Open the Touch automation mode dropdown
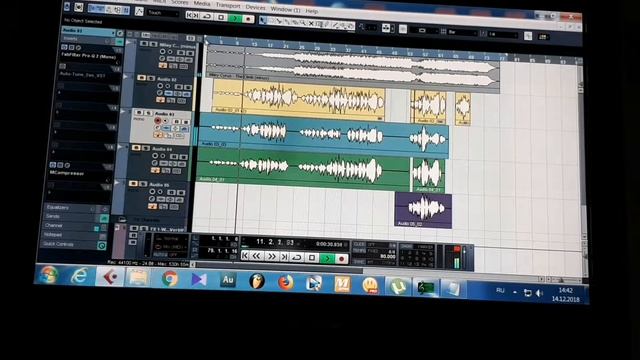 click(163, 13)
